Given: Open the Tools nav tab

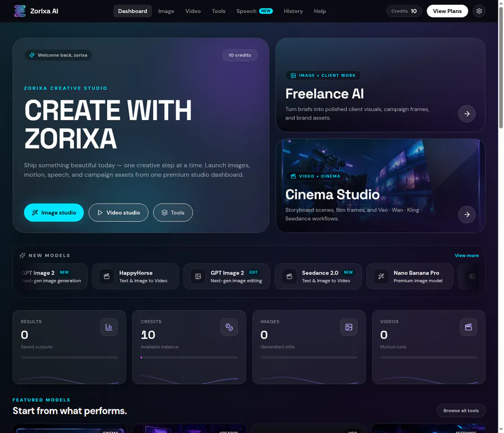Looking at the screenshot, I should pyautogui.click(x=218, y=11).
